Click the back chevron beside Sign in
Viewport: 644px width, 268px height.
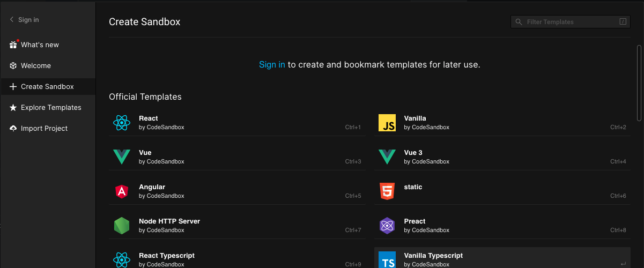[12, 20]
